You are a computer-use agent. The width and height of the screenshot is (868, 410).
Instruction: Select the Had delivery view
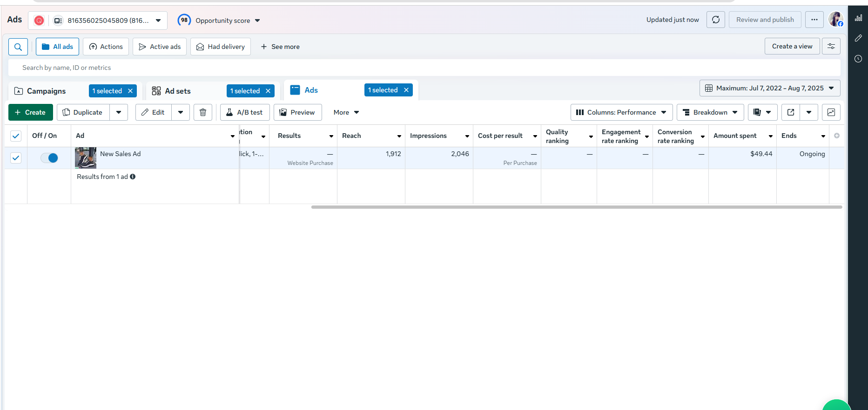(x=221, y=47)
